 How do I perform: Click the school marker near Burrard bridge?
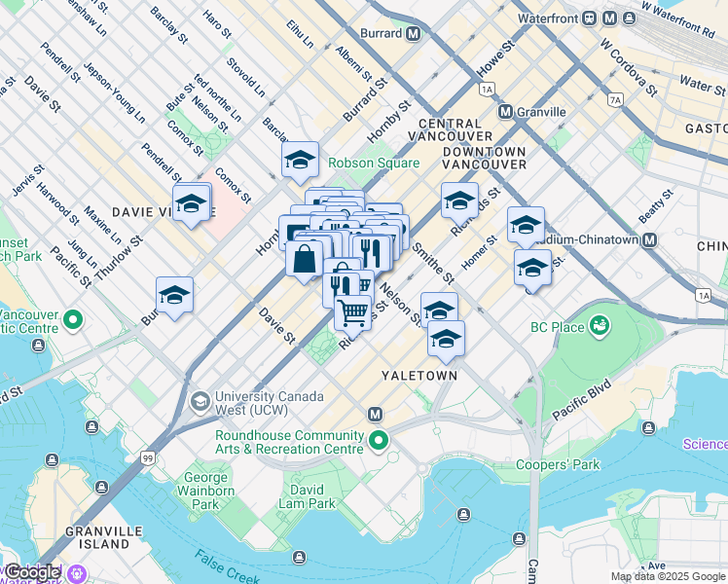174,297
